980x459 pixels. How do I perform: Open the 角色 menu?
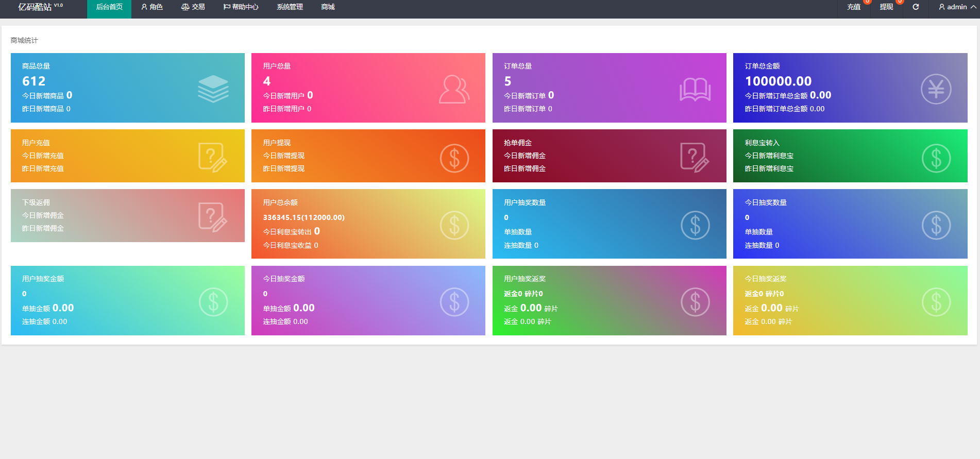point(152,7)
